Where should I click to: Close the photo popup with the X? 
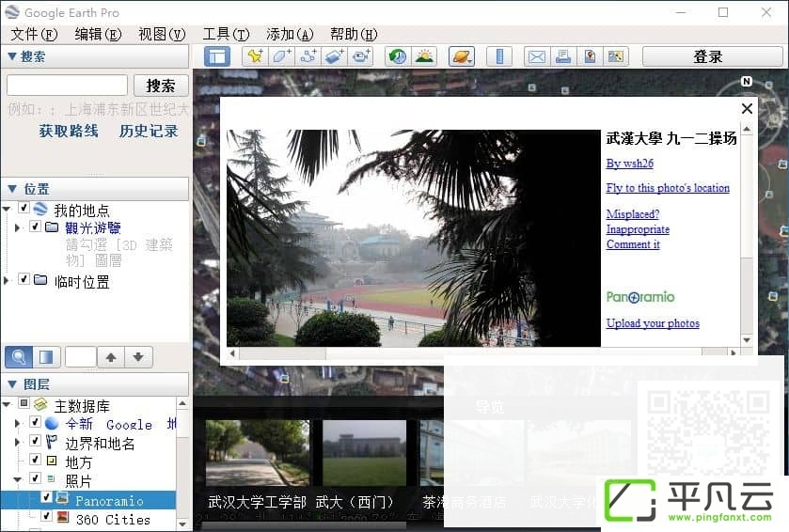pos(748,108)
